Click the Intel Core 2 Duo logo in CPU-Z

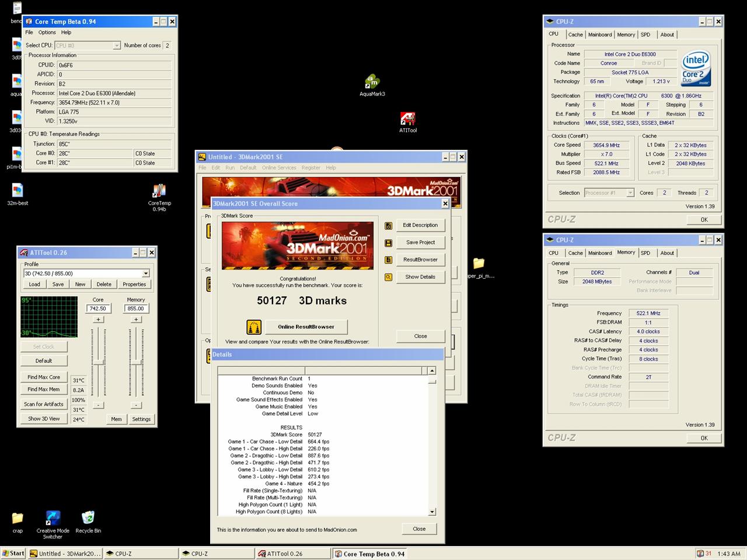click(x=696, y=69)
